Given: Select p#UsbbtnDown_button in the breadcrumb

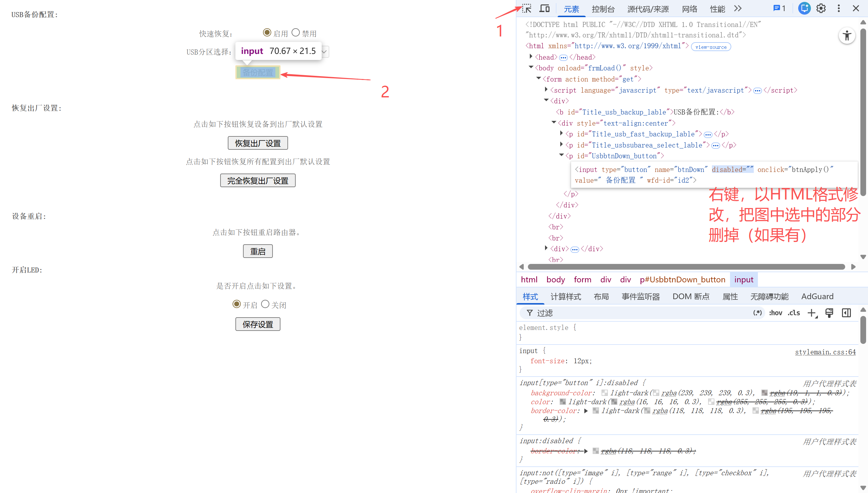Looking at the screenshot, I should pos(682,280).
